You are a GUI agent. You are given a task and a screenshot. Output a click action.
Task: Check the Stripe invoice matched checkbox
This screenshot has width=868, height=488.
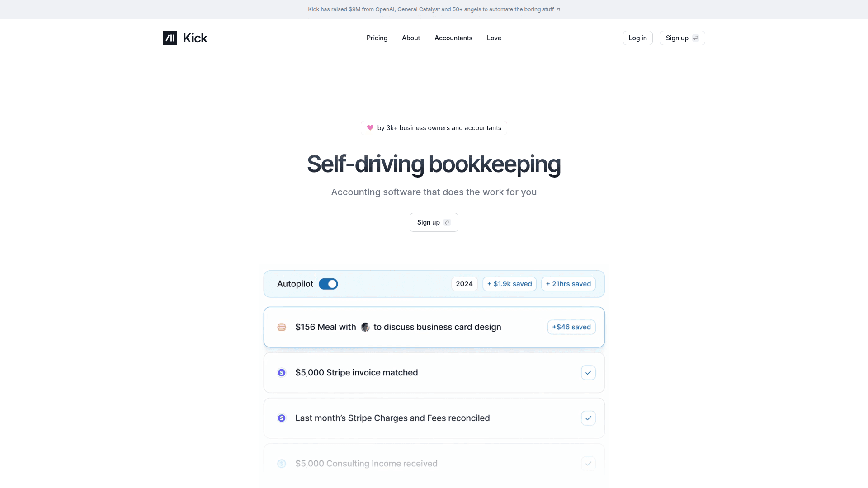click(x=588, y=373)
